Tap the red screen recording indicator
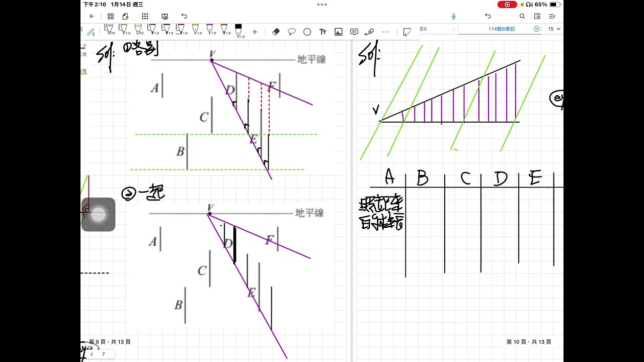This screenshot has width=644, height=362. coord(507,5)
